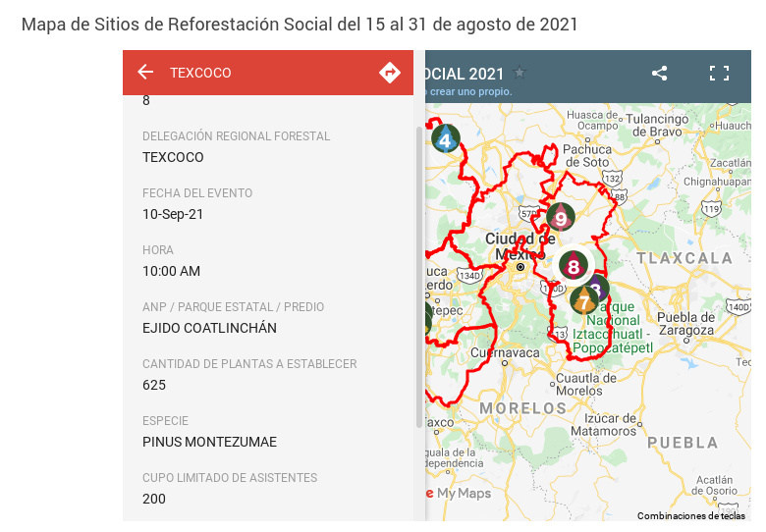Click the ESPECIE field label
Viewport: 766px width, 532px height.
(x=165, y=421)
